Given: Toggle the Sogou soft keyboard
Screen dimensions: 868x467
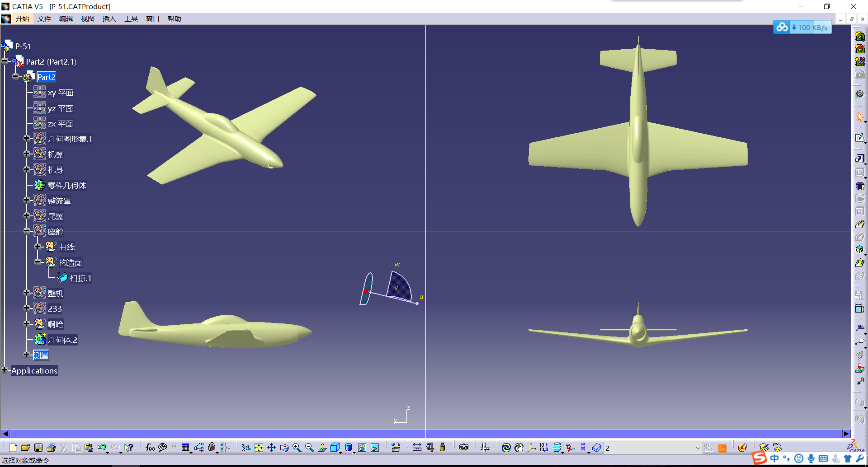Looking at the screenshot, I should point(823,459).
